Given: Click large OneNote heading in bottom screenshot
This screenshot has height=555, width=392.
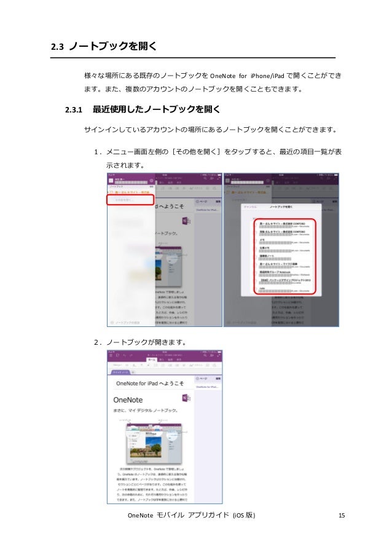Looking at the screenshot, I should 128,400.
